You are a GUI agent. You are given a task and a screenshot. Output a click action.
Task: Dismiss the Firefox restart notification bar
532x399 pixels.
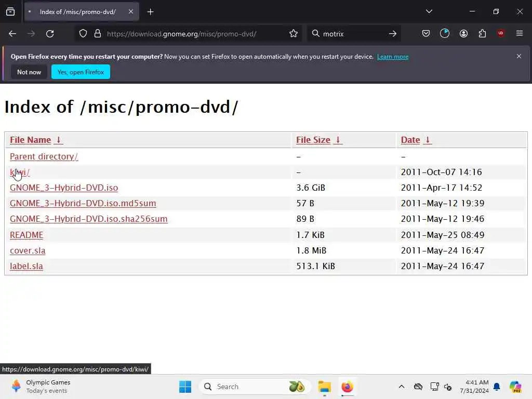click(519, 56)
